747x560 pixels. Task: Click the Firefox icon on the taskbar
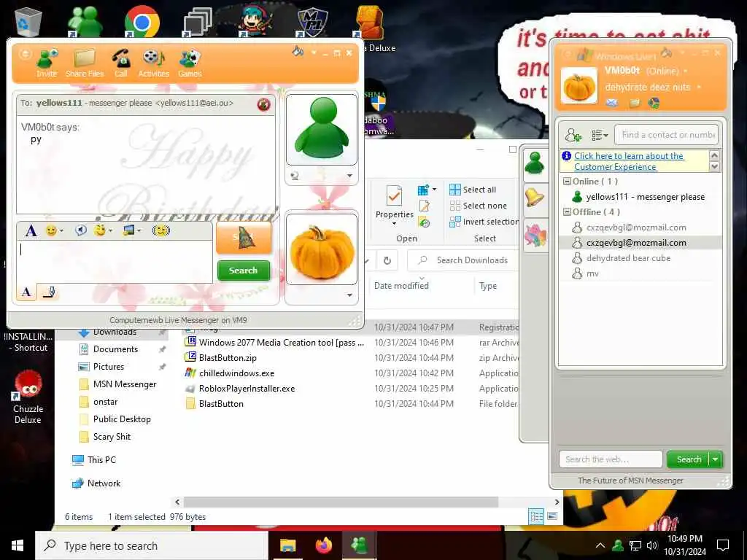(x=324, y=545)
